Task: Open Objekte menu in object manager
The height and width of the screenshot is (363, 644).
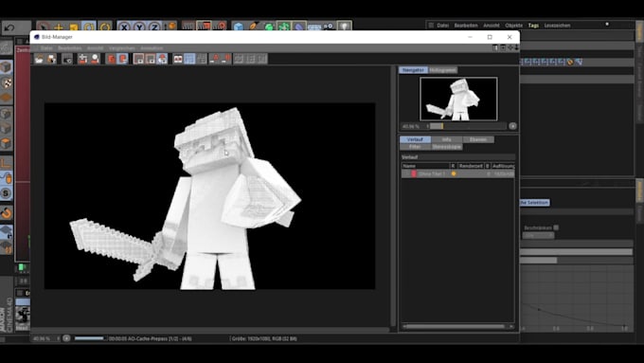Action: (x=514, y=26)
